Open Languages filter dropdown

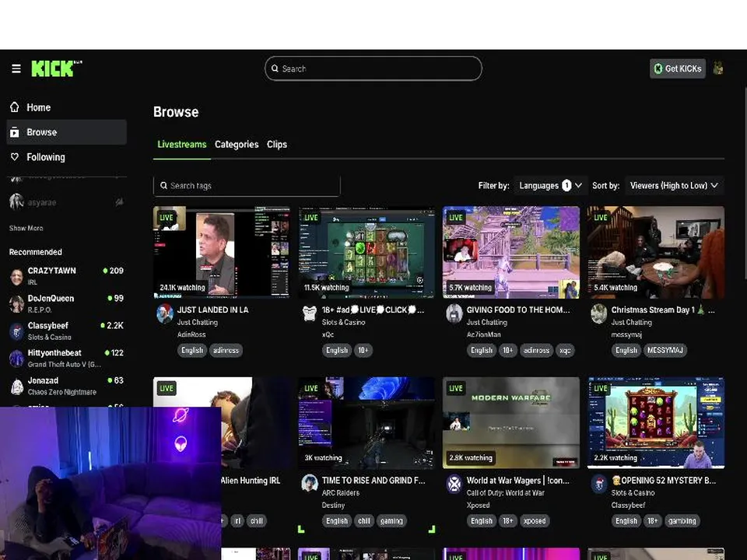[550, 185]
